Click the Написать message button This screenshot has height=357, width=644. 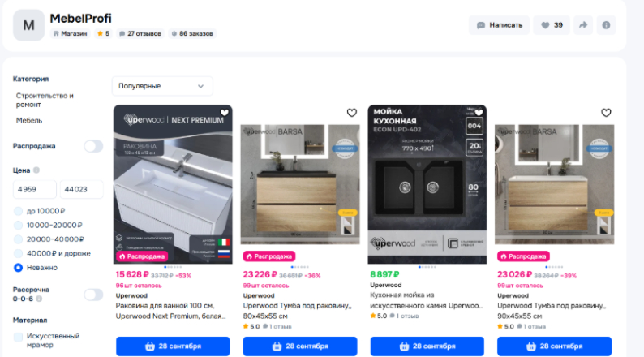[x=499, y=25]
